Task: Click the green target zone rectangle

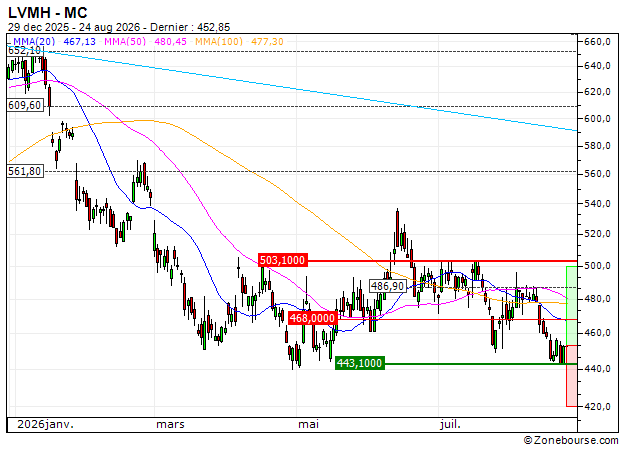Action: tap(572, 306)
